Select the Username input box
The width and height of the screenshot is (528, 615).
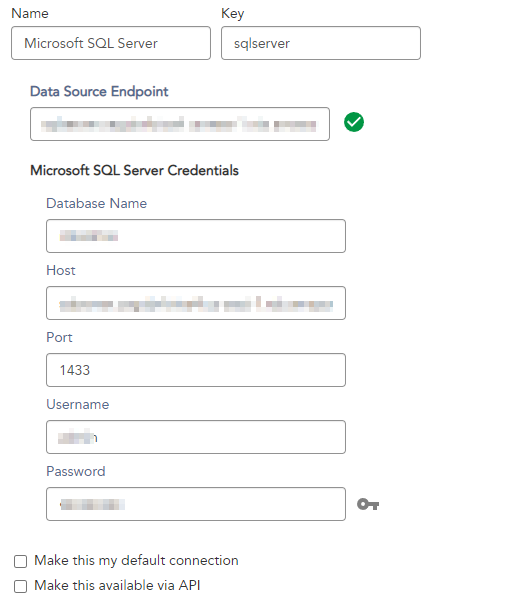pos(196,437)
